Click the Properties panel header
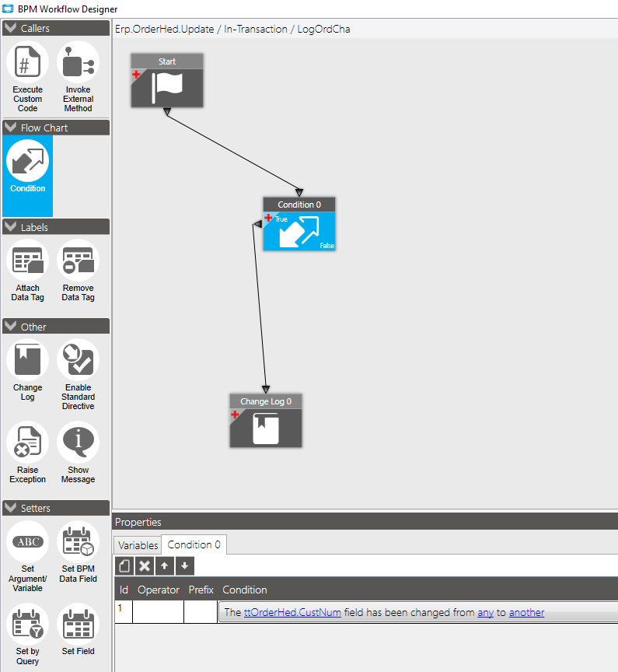 pos(365,522)
